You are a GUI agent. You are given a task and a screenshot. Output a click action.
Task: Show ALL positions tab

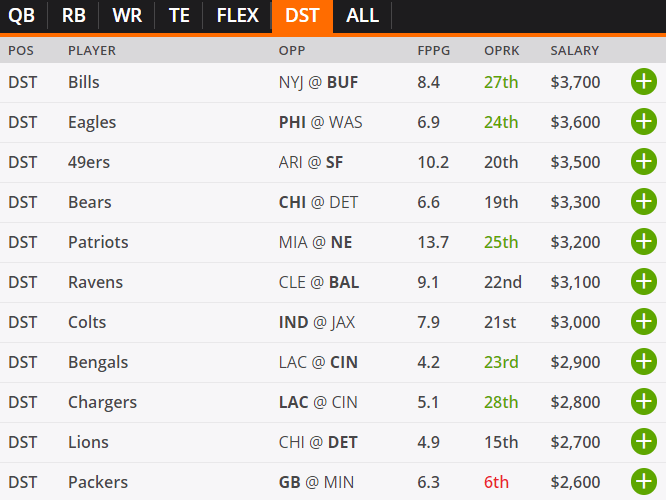pyautogui.click(x=362, y=15)
